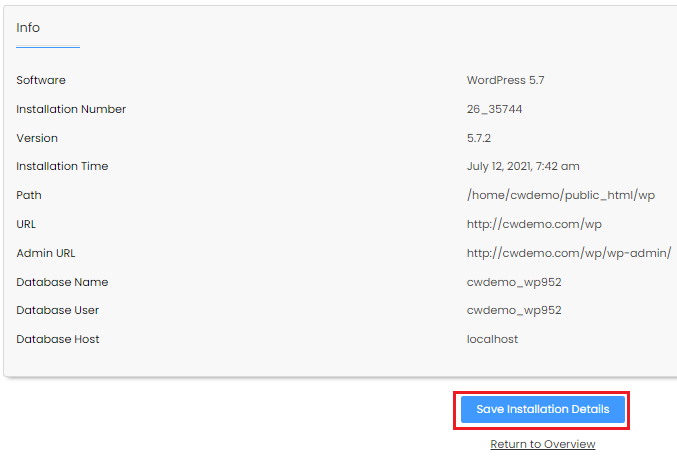Select the Database User value cwdemo_wp952
The height and width of the screenshot is (458, 677).
point(513,310)
